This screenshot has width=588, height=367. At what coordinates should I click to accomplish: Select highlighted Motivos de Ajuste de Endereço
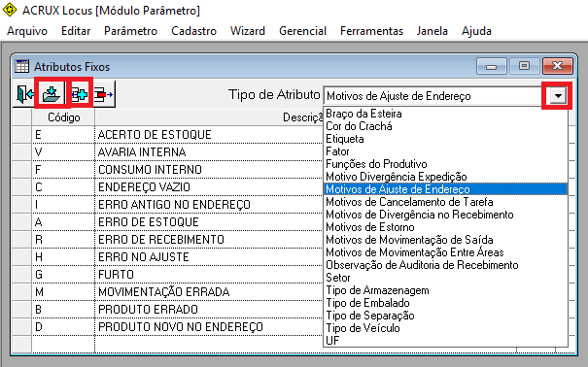[445, 189]
